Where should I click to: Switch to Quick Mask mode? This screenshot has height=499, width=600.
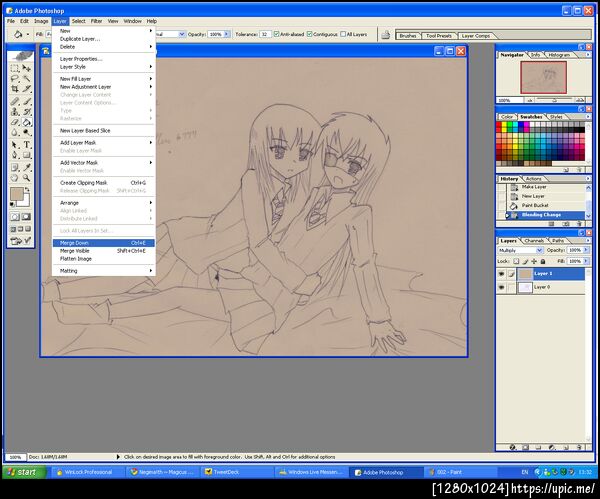tap(26, 217)
